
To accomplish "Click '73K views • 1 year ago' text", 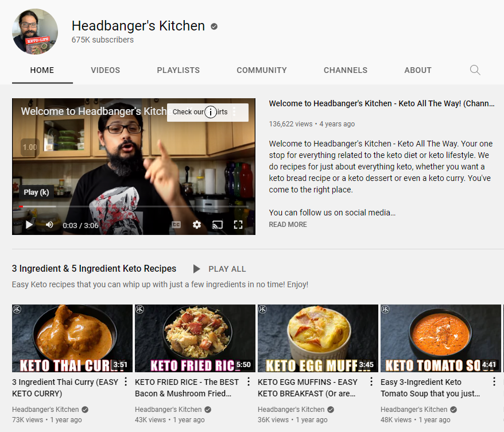I will click(47, 420).
